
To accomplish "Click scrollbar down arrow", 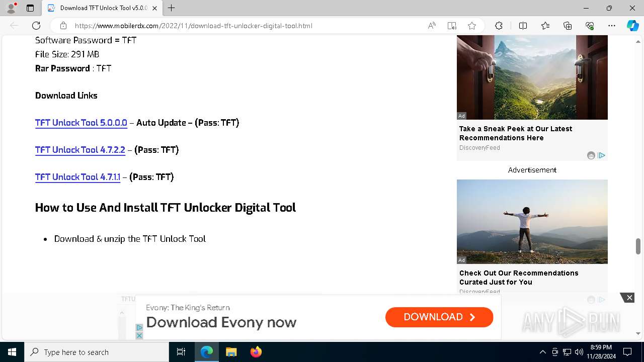I will pos(638,333).
